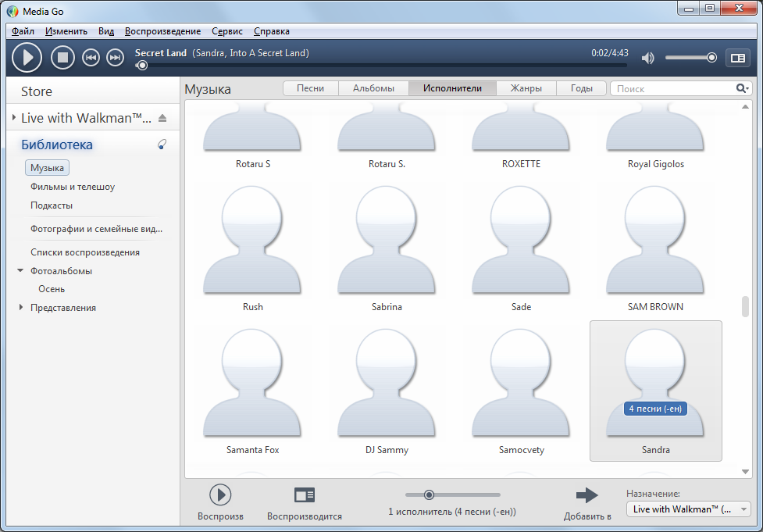Viewport: 763px width, 532px height.
Task: Open Подкасты in the library
Action: click(52, 205)
